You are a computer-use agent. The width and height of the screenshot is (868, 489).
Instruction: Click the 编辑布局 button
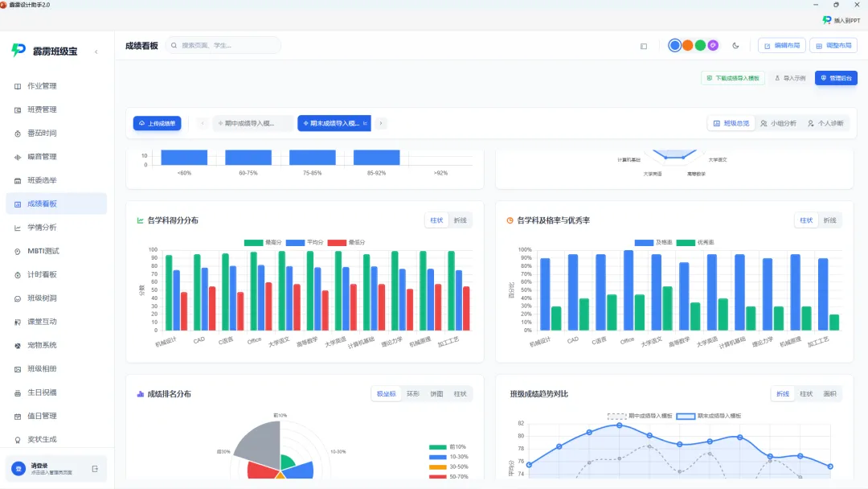(x=782, y=45)
